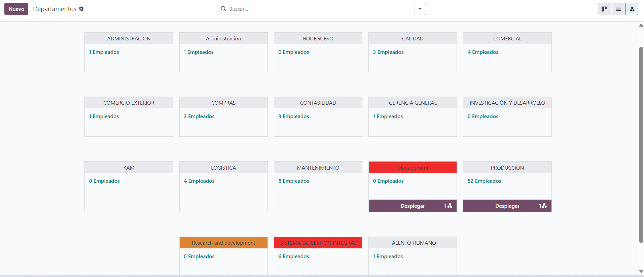Click hierarchy icon on Management card

point(450,206)
